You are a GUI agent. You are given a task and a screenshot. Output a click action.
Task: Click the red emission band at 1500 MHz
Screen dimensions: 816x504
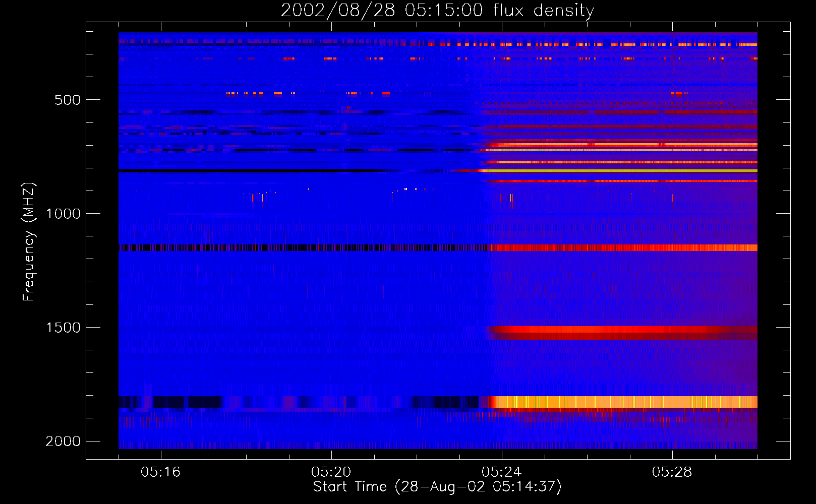click(623, 332)
